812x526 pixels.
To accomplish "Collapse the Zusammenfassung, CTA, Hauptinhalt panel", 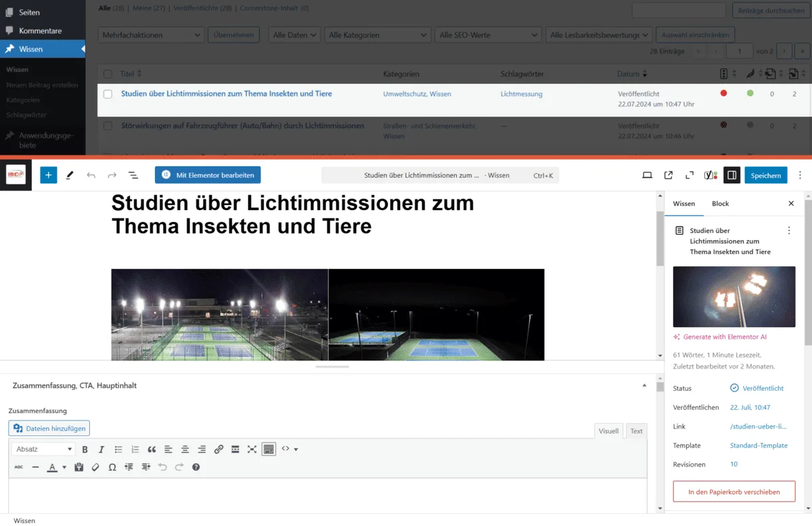I will pos(644,385).
